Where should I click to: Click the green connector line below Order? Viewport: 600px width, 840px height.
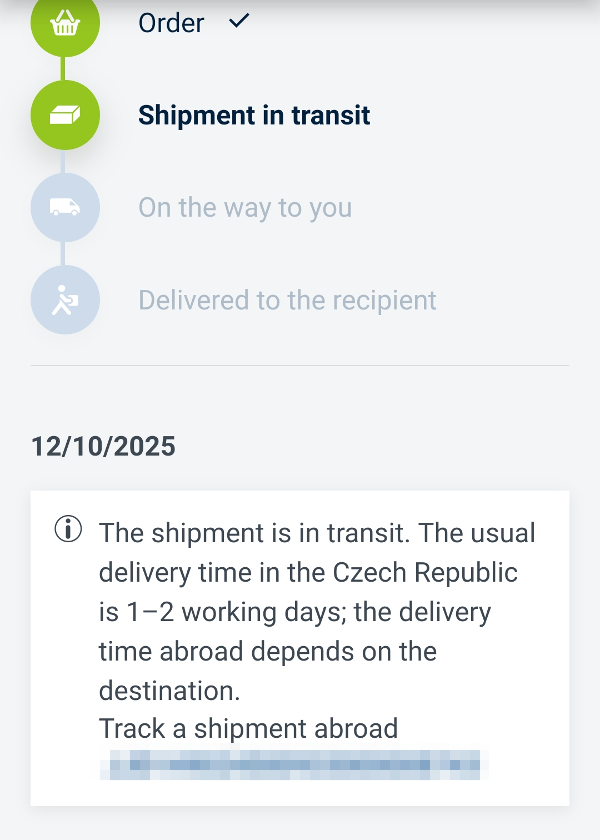[x=65, y=68]
